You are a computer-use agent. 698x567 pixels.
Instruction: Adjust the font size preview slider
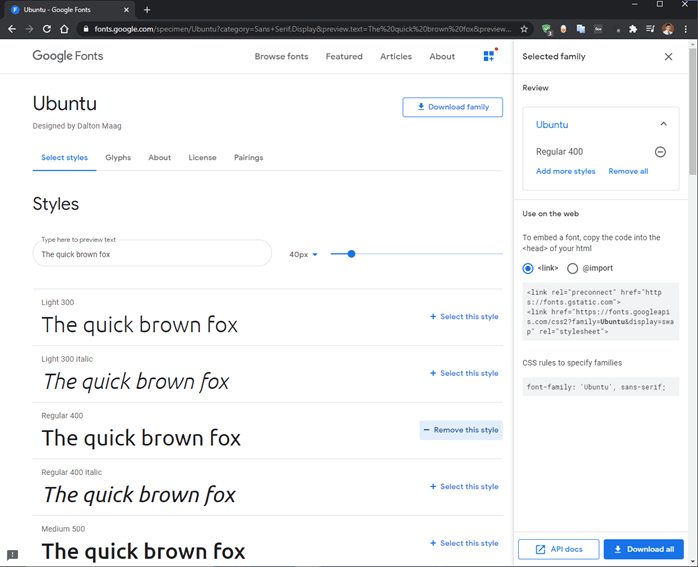(351, 254)
